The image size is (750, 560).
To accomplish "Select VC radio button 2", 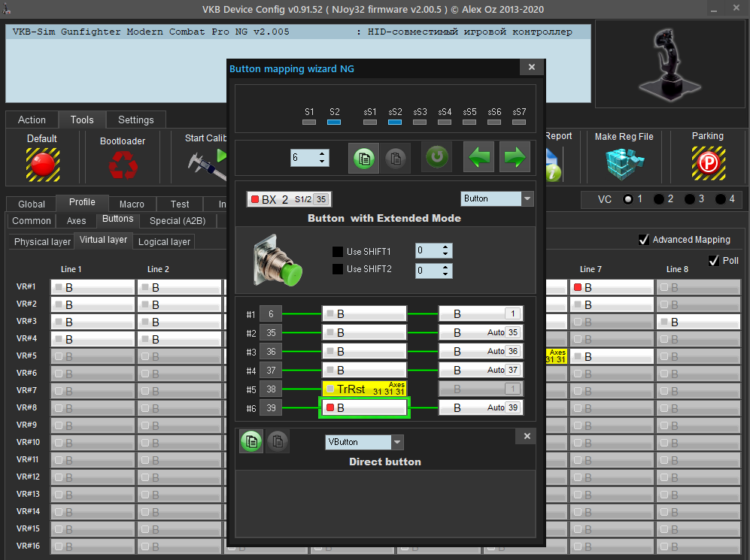I will [x=659, y=199].
